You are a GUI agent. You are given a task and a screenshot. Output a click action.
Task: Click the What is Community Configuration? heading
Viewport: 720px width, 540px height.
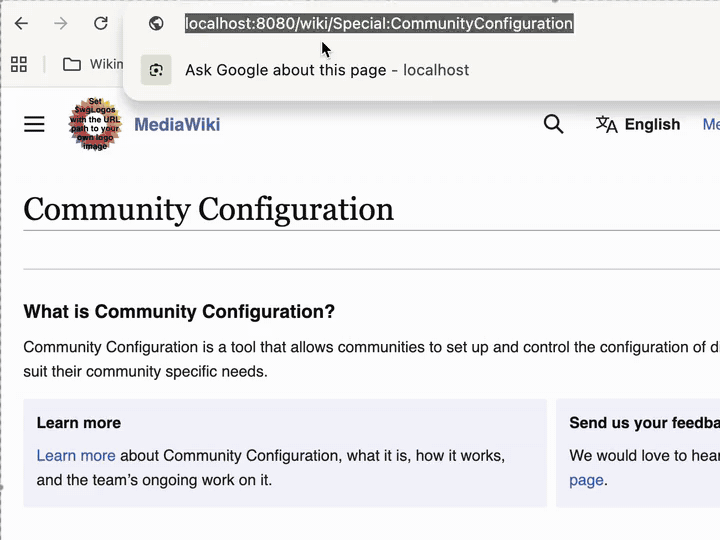click(x=179, y=312)
